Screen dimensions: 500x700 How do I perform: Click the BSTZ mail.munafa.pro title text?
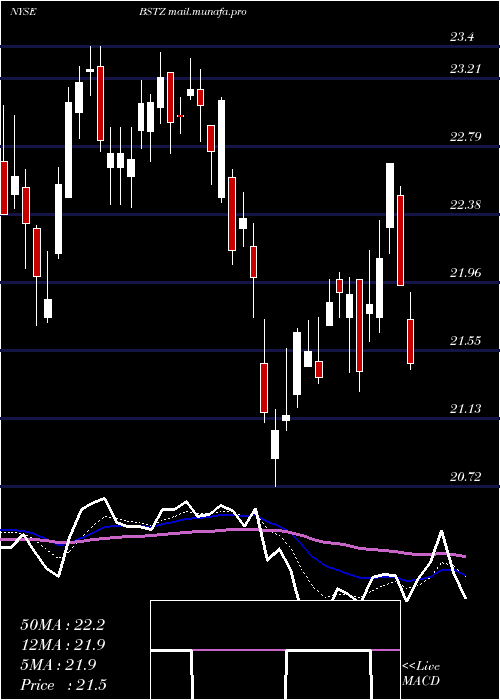193,12
